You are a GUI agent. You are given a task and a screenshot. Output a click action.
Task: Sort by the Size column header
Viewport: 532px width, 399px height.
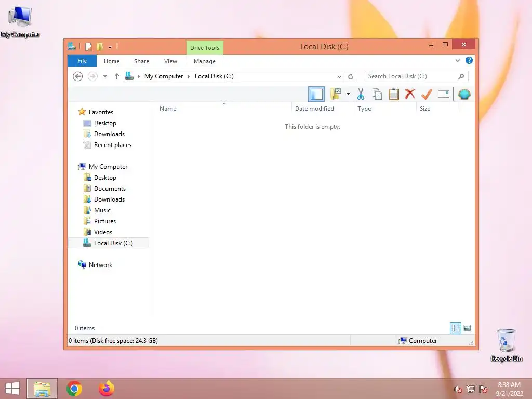[x=425, y=109]
